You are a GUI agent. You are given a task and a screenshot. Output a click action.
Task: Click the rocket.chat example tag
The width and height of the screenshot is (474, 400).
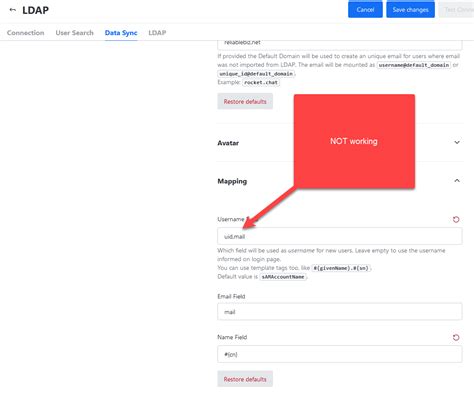[261, 82]
